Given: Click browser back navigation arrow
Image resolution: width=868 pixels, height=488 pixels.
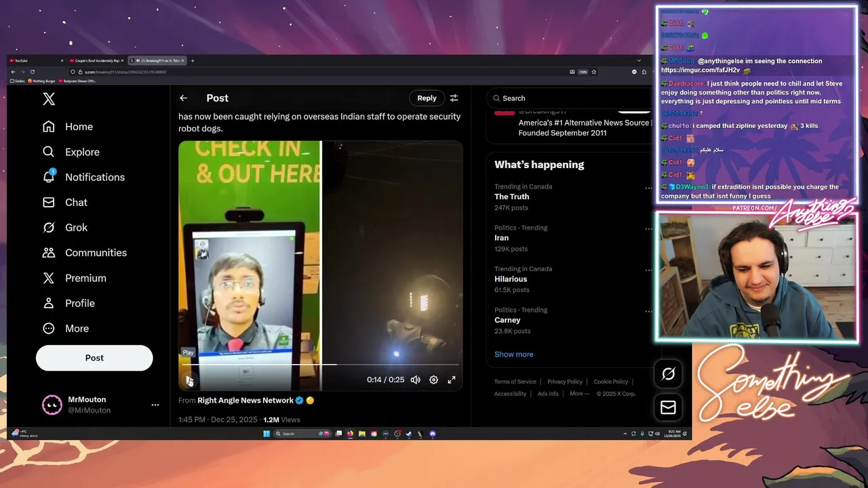Looking at the screenshot, I should 13,72.
